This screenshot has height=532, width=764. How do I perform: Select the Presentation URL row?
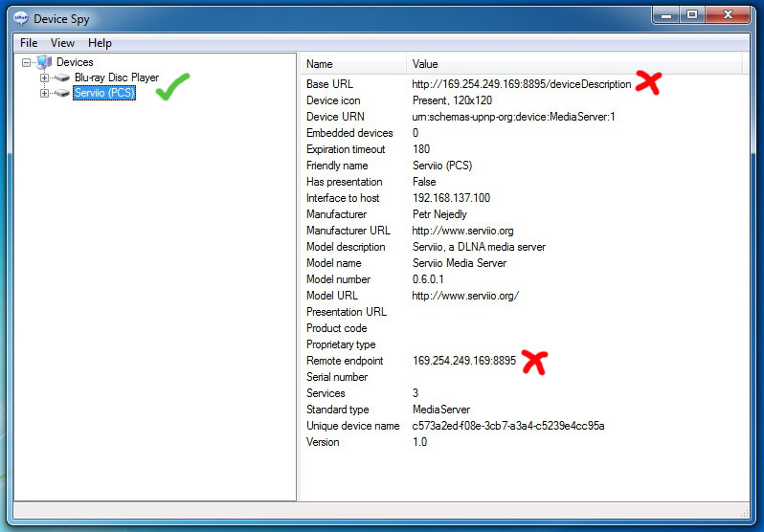point(347,312)
